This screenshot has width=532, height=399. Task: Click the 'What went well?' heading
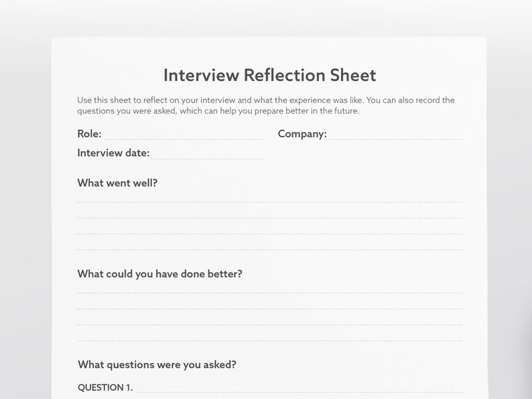click(117, 183)
